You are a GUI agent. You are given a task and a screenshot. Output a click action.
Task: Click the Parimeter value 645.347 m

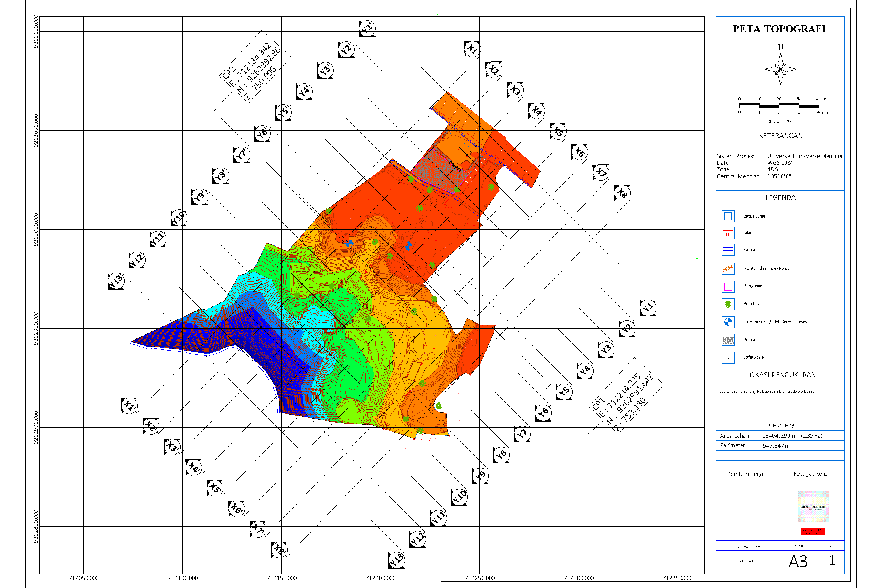click(776, 445)
